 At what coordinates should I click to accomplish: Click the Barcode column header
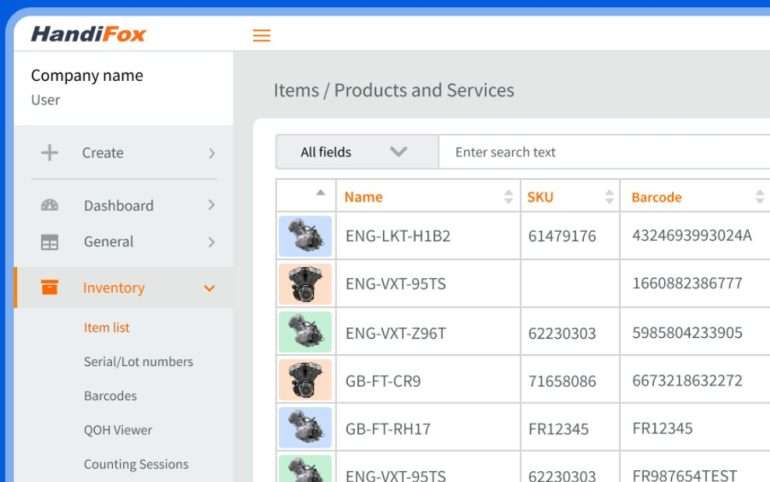657,197
